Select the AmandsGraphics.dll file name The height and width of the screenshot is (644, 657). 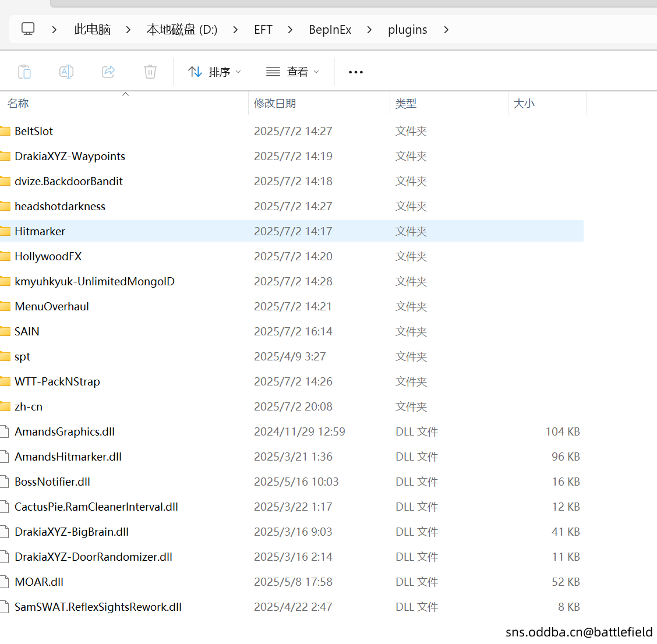tap(65, 431)
